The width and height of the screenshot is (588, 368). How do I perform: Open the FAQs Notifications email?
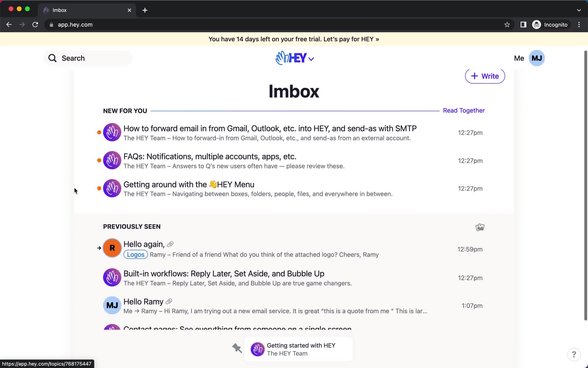294,160
